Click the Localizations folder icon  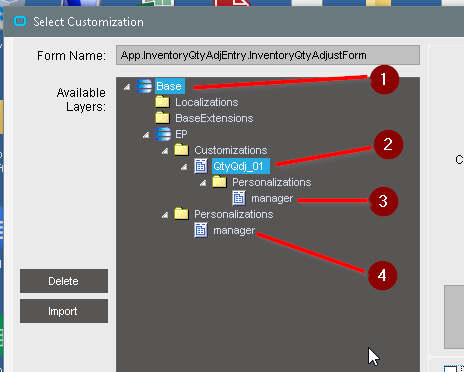[163, 102]
